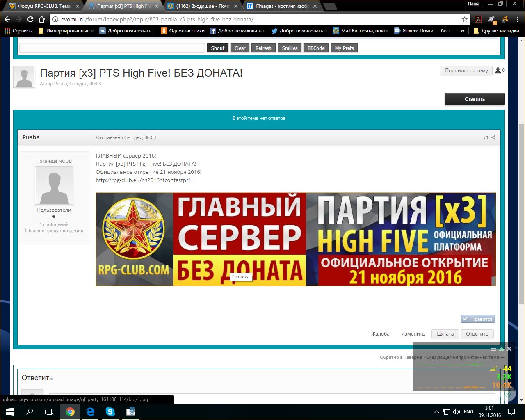Close the Партия [x3] PTS High Five tab
The height and width of the screenshot is (420, 525).
pyautogui.click(x=156, y=6)
